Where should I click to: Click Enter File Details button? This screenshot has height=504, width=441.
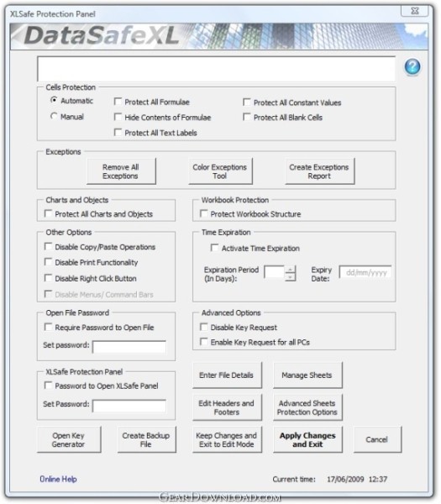tap(228, 375)
